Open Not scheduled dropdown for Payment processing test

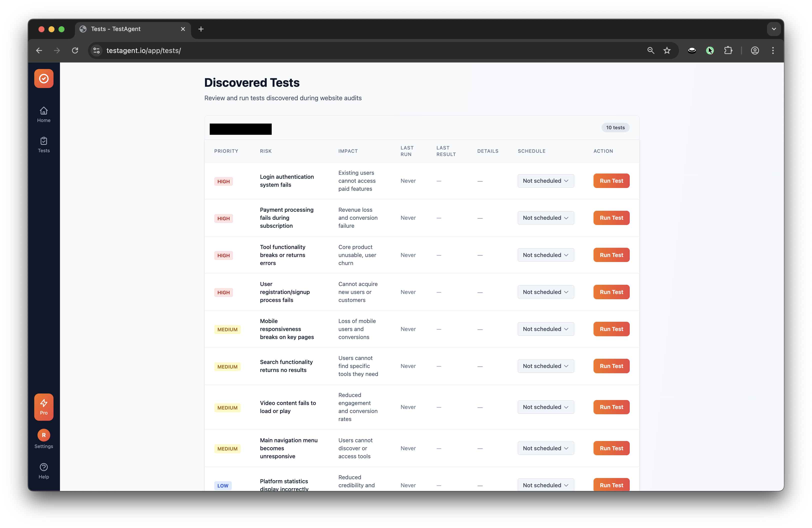click(x=545, y=217)
